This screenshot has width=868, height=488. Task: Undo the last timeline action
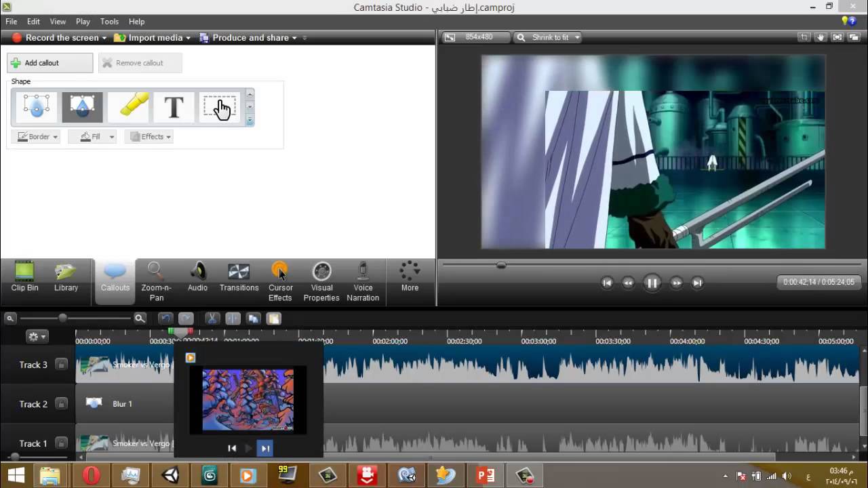pyautogui.click(x=165, y=318)
